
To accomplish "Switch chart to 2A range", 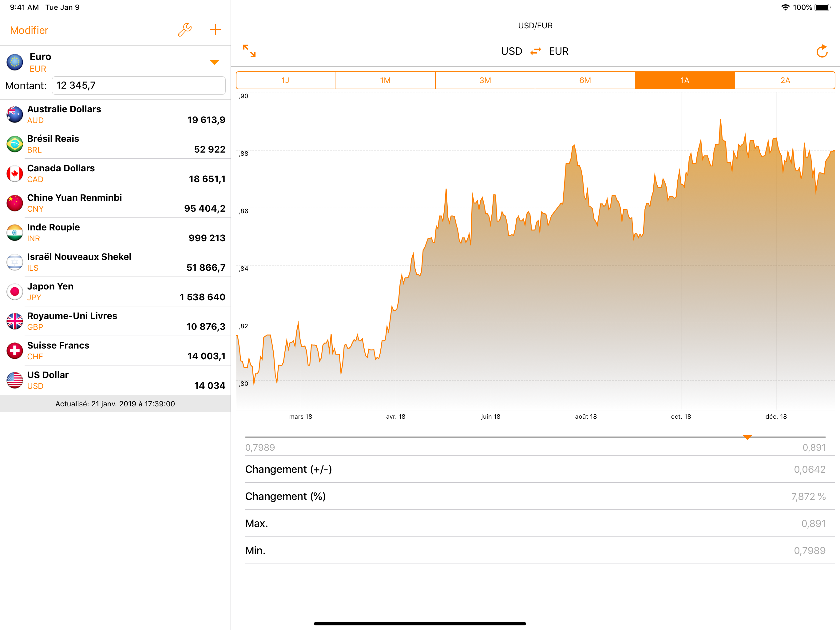I will point(785,81).
